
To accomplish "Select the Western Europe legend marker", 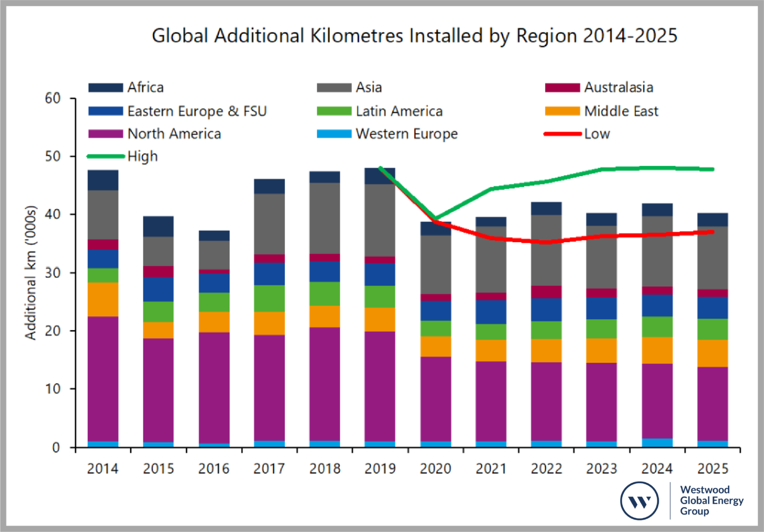I will (x=334, y=134).
